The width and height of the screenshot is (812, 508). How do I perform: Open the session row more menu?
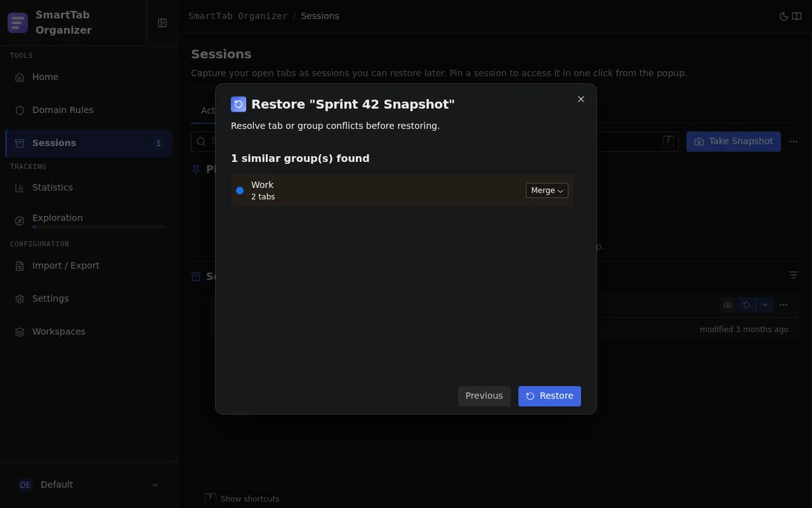[783, 305]
